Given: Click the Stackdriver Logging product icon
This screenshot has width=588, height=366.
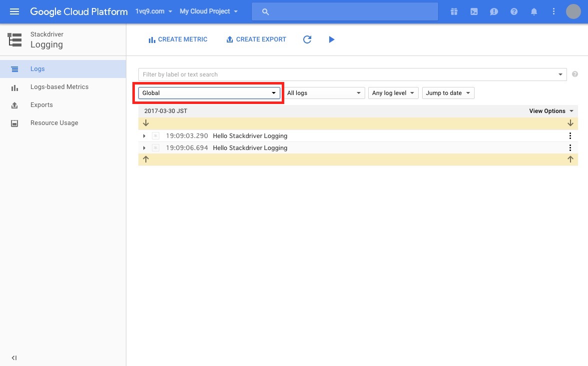Looking at the screenshot, I should 14,40.
